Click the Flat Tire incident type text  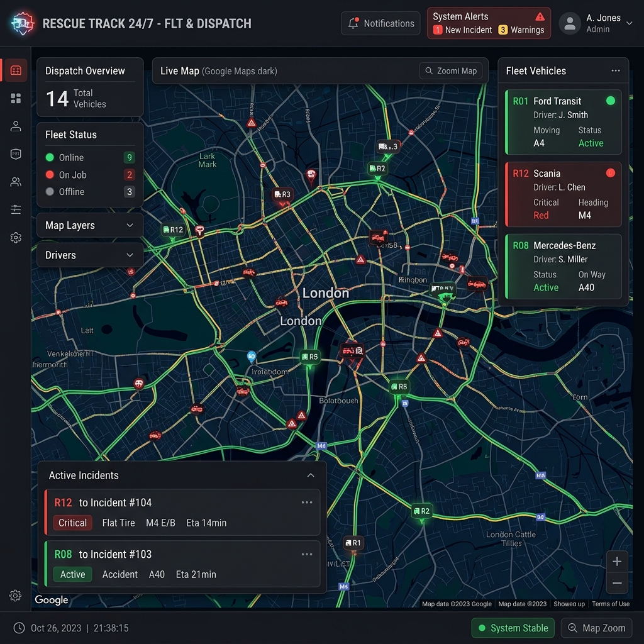[x=118, y=523]
